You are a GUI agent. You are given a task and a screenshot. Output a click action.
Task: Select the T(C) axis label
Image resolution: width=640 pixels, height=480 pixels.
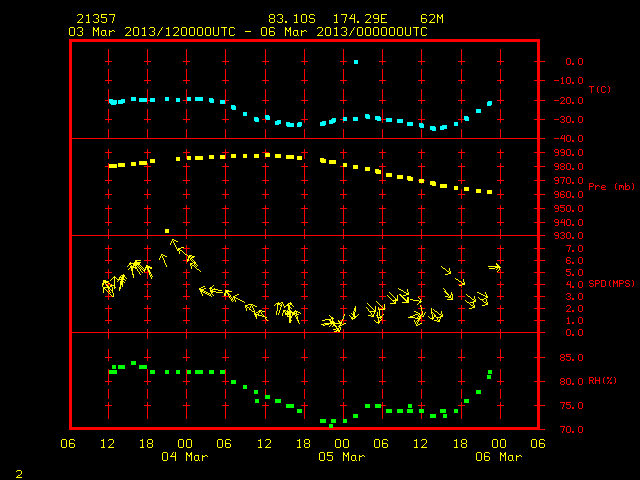click(600, 89)
